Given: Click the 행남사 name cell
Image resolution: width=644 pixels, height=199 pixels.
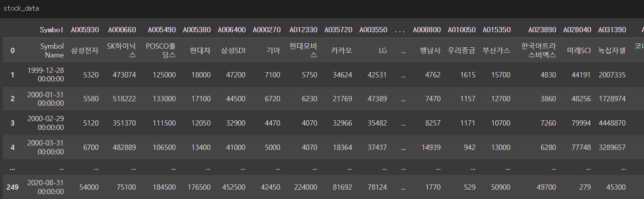Looking at the screenshot, I should pos(430,50).
